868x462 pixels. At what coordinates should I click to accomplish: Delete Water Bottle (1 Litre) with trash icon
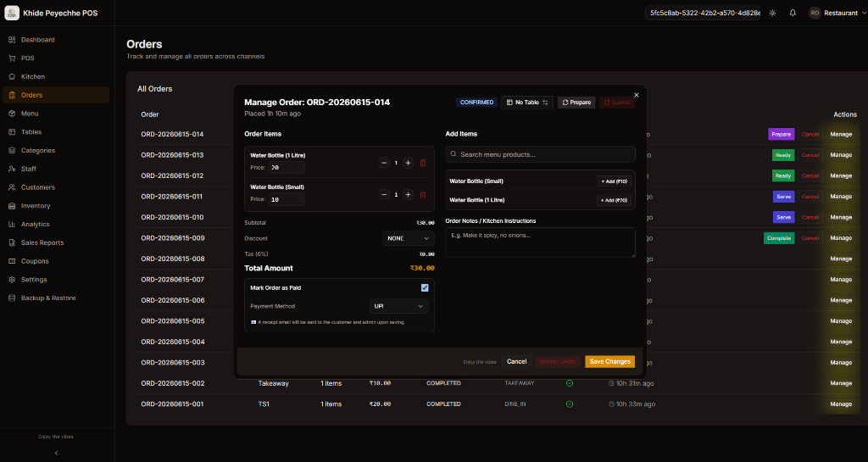[x=423, y=163]
